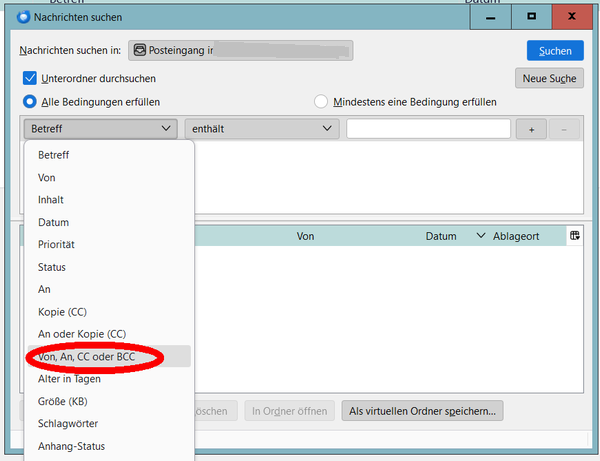
Task: Select Alle Bedingungen erfüllen radio button
Action: point(30,102)
